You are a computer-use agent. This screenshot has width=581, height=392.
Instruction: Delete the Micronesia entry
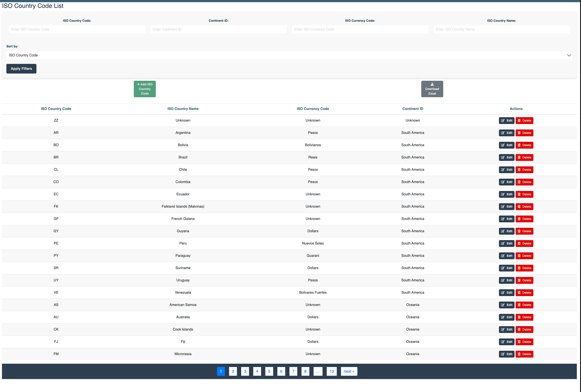[x=524, y=354]
